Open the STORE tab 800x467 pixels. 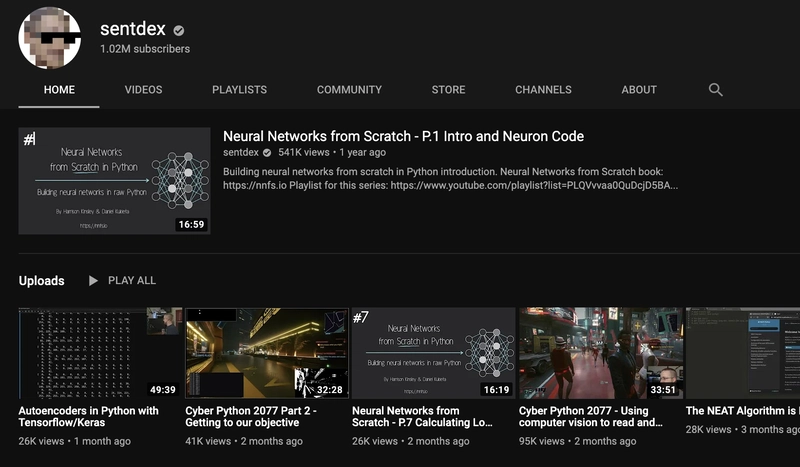[x=448, y=90]
